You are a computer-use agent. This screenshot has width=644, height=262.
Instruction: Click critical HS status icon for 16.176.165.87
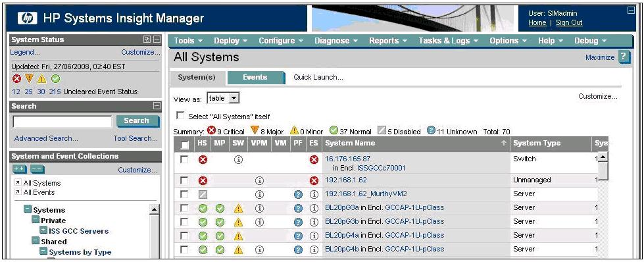203,159
